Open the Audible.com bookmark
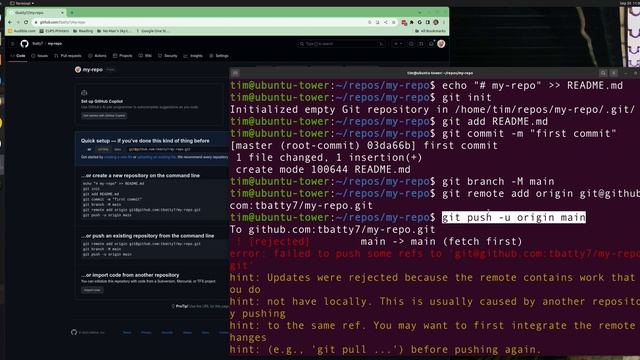 (x=22, y=31)
